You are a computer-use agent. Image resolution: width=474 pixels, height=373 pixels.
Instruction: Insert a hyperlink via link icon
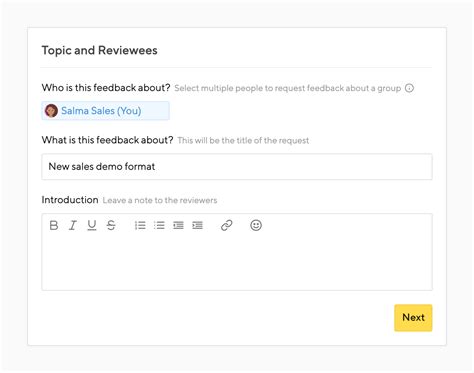click(227, 225)
